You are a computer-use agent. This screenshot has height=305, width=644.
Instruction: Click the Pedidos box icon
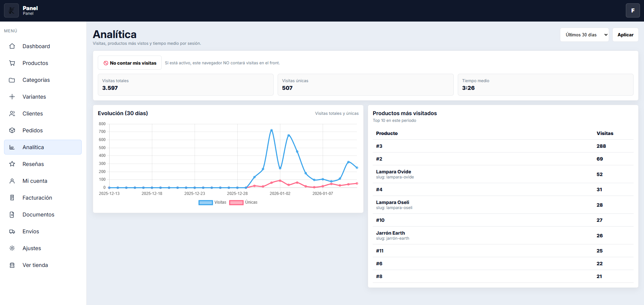click(12, 130)
